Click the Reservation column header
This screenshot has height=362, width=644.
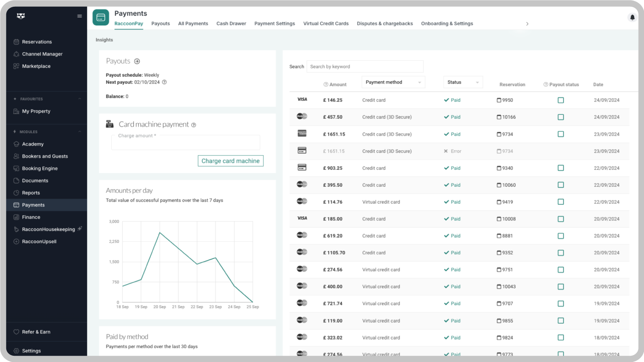(513, 84)
